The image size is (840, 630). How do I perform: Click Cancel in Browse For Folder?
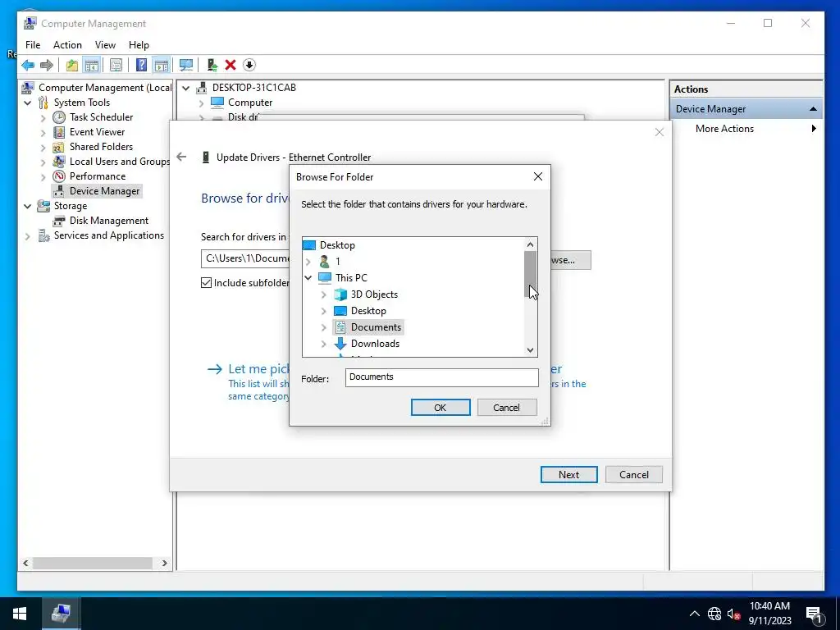(507, 408)
